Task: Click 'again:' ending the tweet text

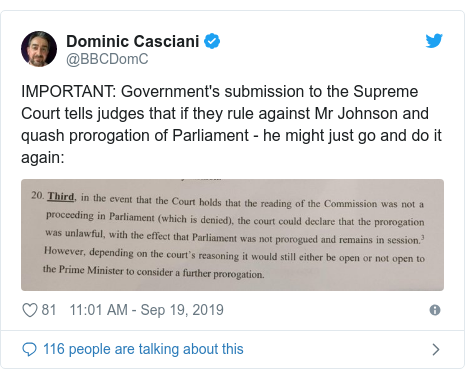Action: point(43,157)
